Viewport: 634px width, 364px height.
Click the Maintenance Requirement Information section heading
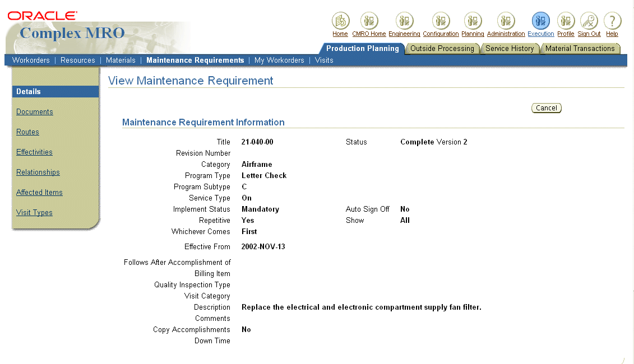click(x=203, y=123)
